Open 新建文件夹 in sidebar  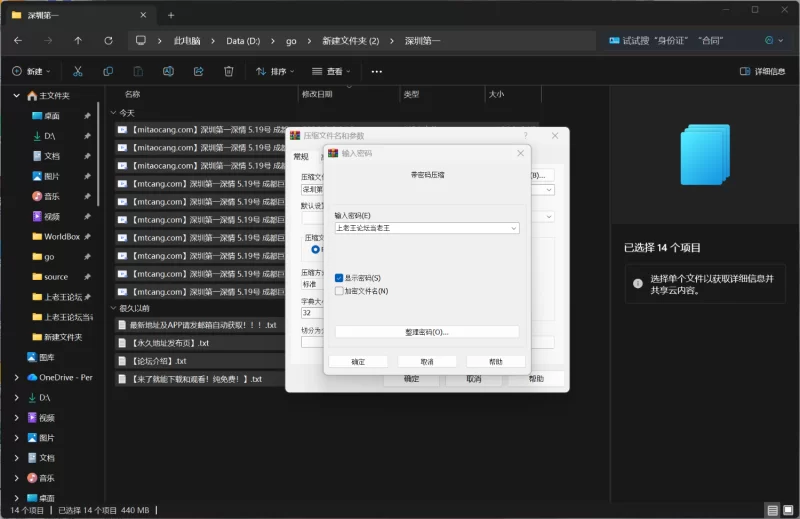57,337
